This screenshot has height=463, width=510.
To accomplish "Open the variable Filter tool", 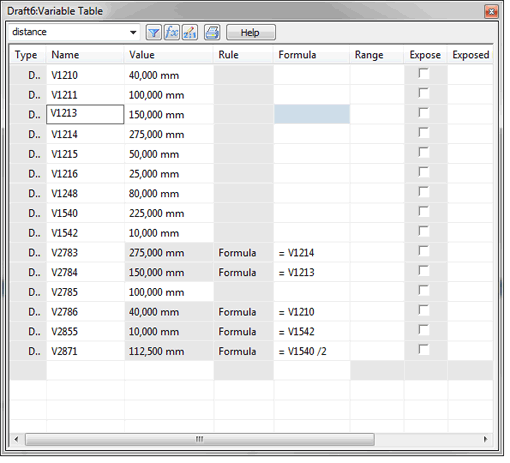I will [154, 33].
